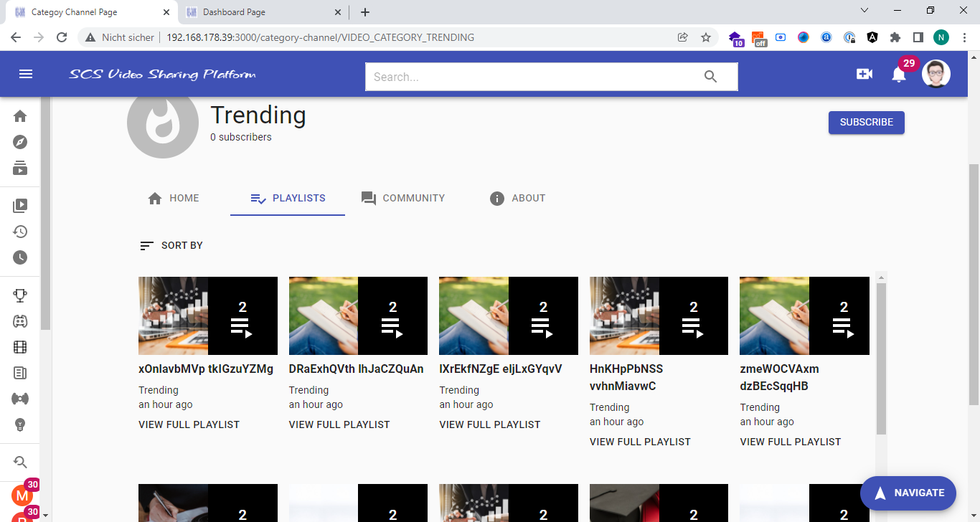Click the Trending flame channel avatar
The width and height of the screenshot is (980, 522).
click(163, 123)
